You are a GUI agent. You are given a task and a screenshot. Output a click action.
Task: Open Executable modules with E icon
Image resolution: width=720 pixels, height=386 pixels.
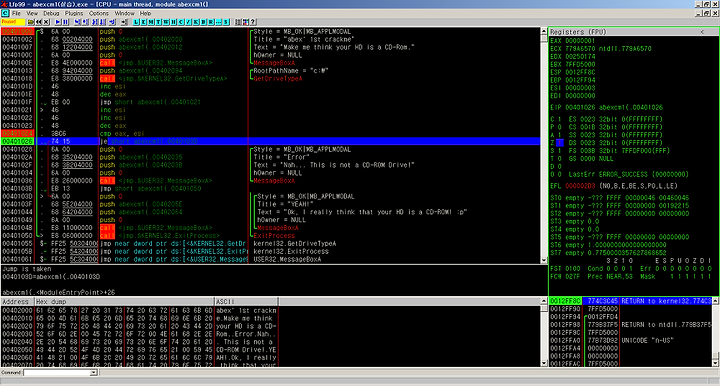[x=144, y=22]
